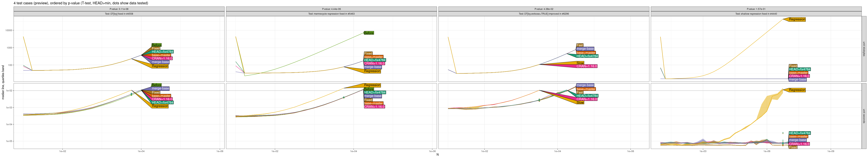868x158 pixels.
Task: Click 'merge-base' label in #4440 kilobytes panel
Action: pyautogui.click(x=798, y=80)
